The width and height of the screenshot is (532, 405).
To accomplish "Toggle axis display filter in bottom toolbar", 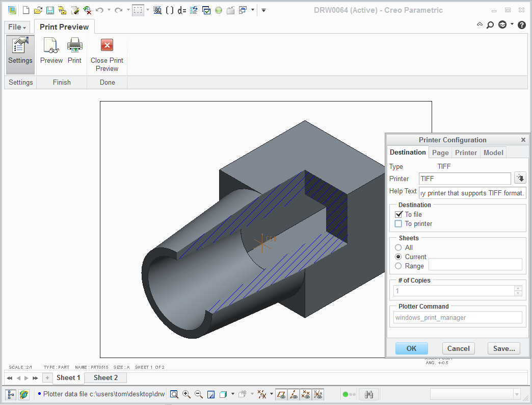I will pyautogui.click(x=294, y=394).
